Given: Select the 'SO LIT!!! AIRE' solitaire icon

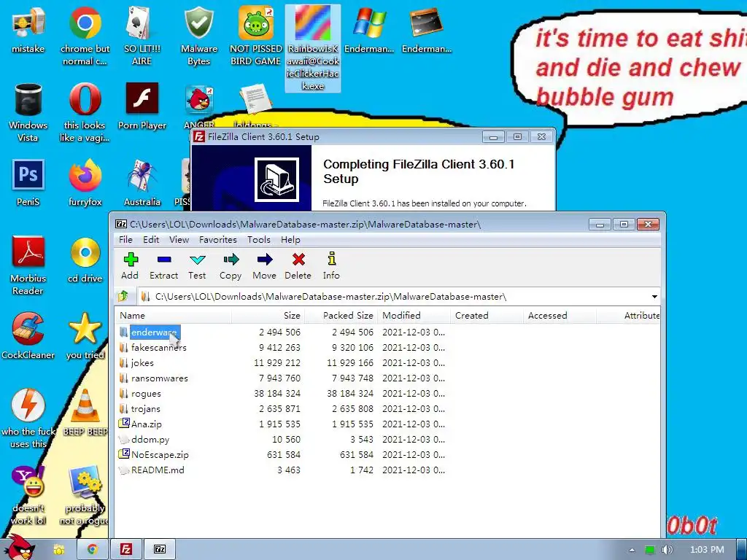Looking at the screenshot, I should pyautogui.click(x=142, y=36).
